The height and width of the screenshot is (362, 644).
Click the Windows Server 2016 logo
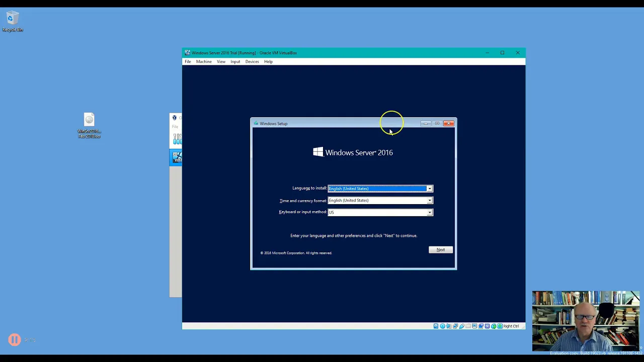(353, 152)
